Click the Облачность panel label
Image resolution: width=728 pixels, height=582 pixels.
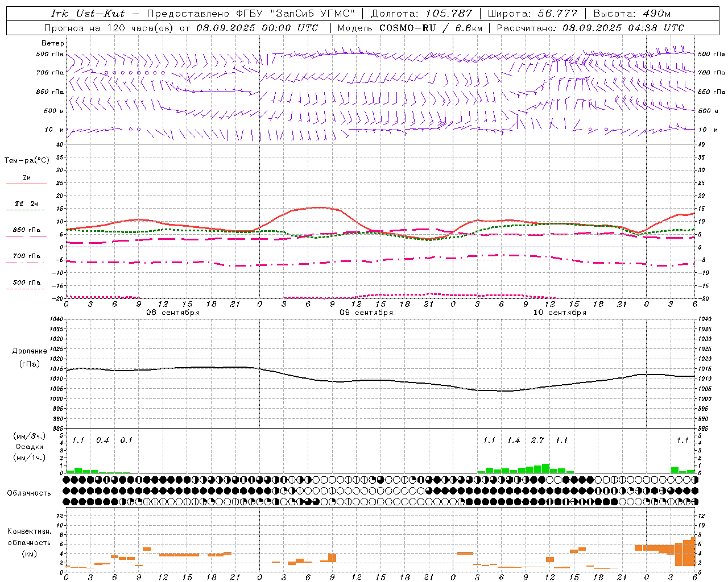point(29,493)
